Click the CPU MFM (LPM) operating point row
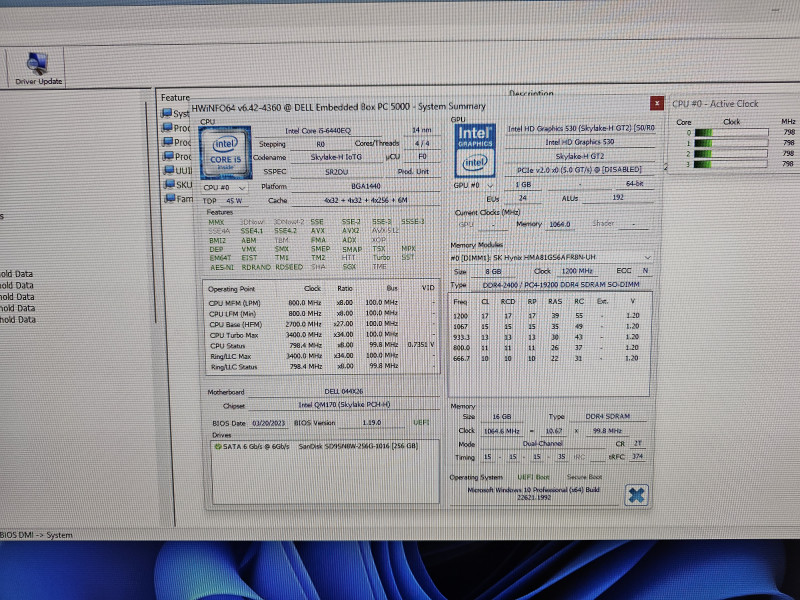This screenshot has width=800, height=600. click(x=321, y=303)
